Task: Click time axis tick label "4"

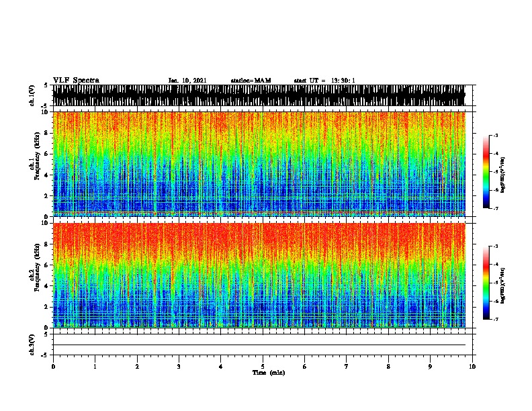Action: tap(221, 367)
